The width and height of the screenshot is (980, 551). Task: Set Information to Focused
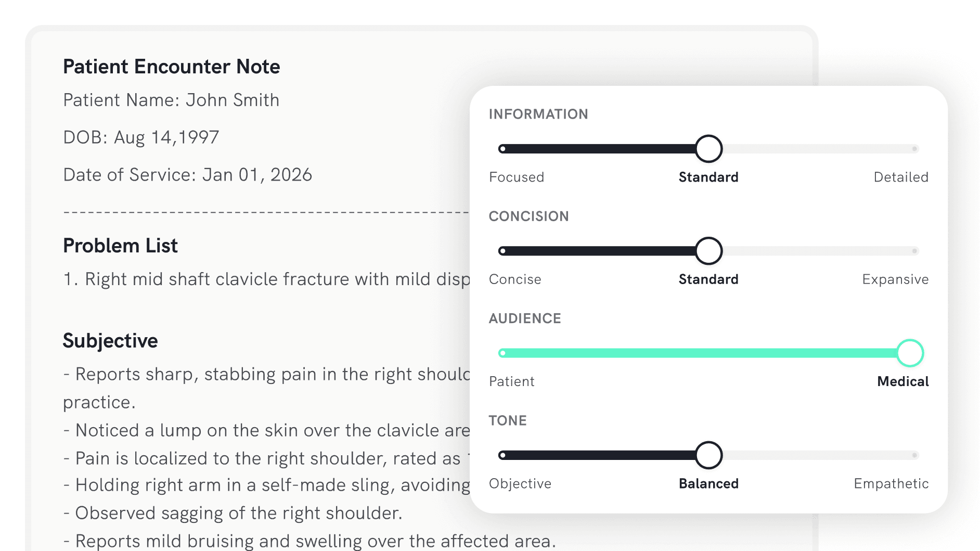point(516,177)
